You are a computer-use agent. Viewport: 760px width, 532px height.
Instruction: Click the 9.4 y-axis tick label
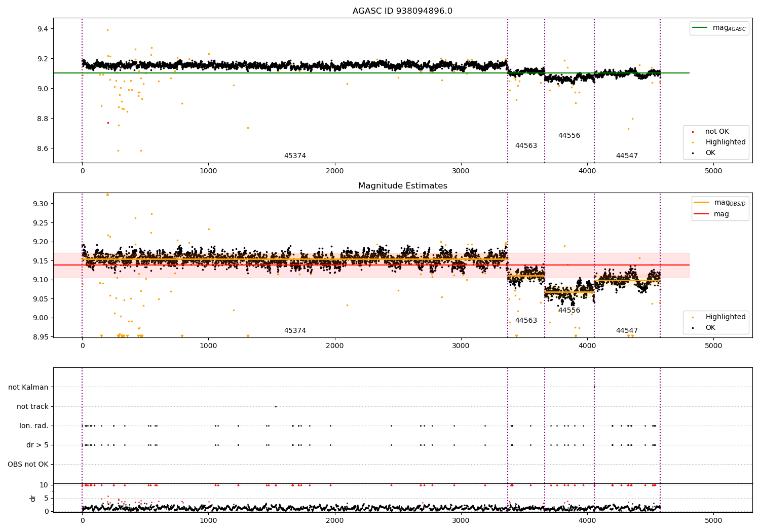(x=43, y=29)
